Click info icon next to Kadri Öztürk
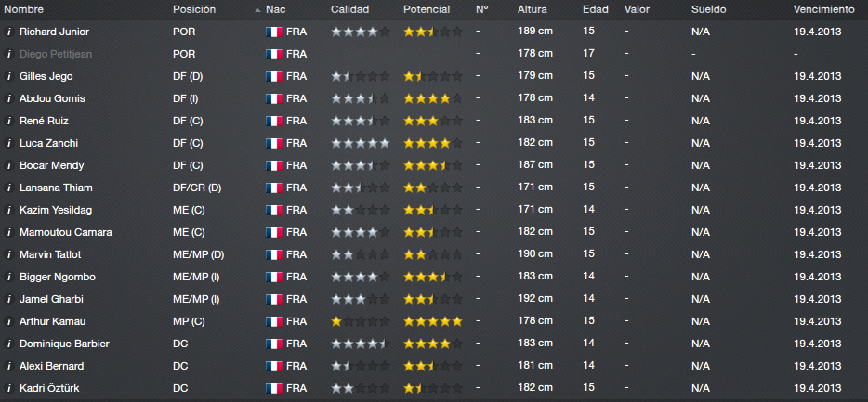The height and width of the screenshot is (402, 868). pyautogui.click(x=8, y=388)
